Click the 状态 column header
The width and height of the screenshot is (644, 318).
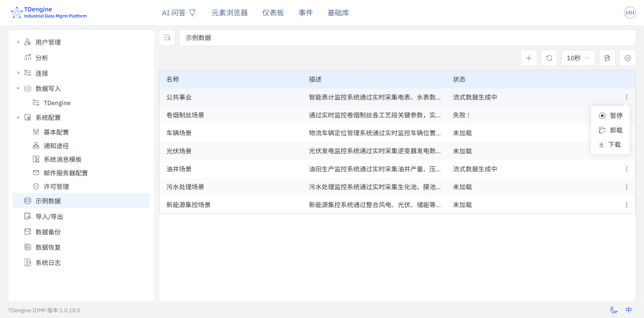pyautogui.click(x=459, y=79)
